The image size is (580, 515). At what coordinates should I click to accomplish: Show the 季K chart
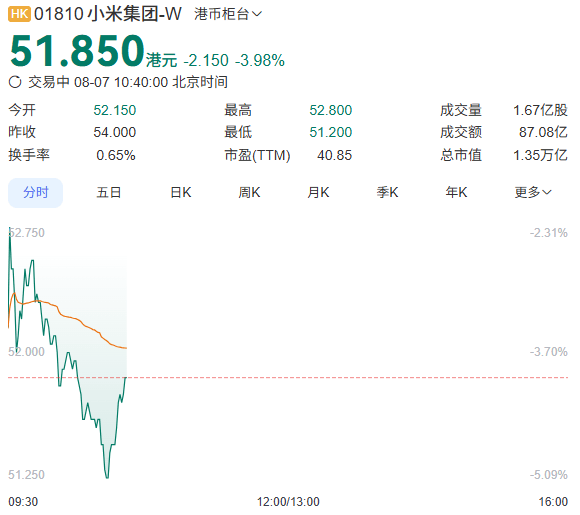(x=387, y=193)
